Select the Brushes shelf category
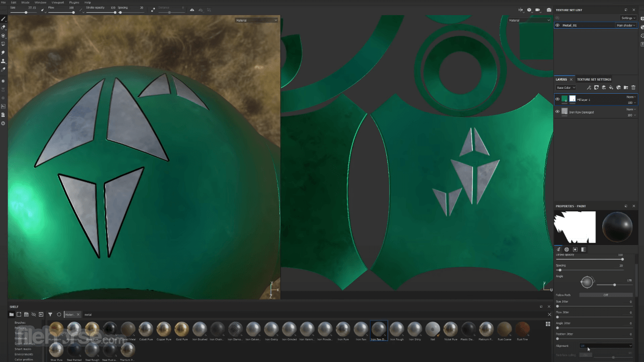 (x=20, y=323)
